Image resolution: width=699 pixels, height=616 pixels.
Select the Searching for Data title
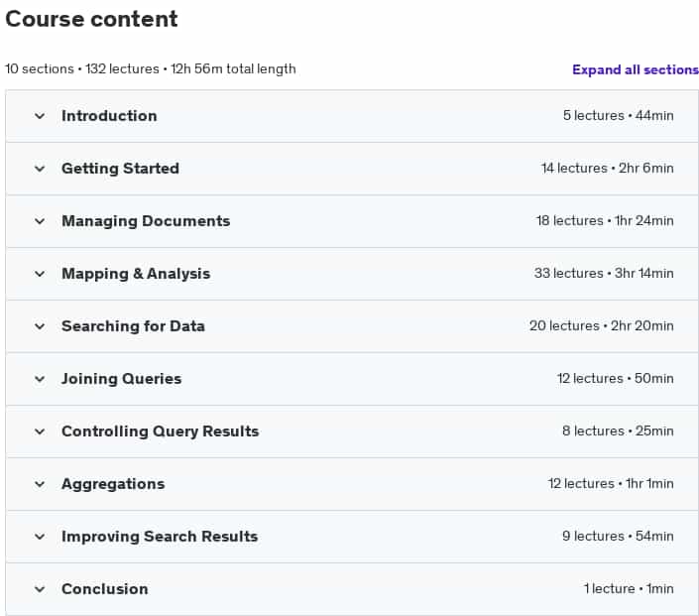(133, 326)
